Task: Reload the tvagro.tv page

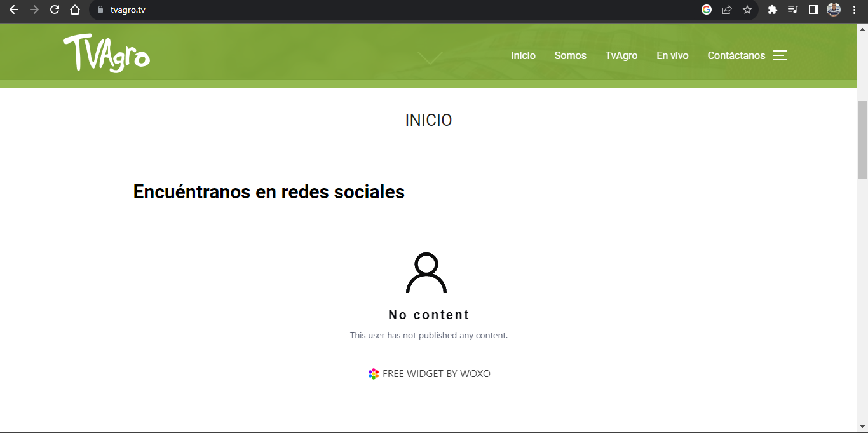Action: click(55, 10)
